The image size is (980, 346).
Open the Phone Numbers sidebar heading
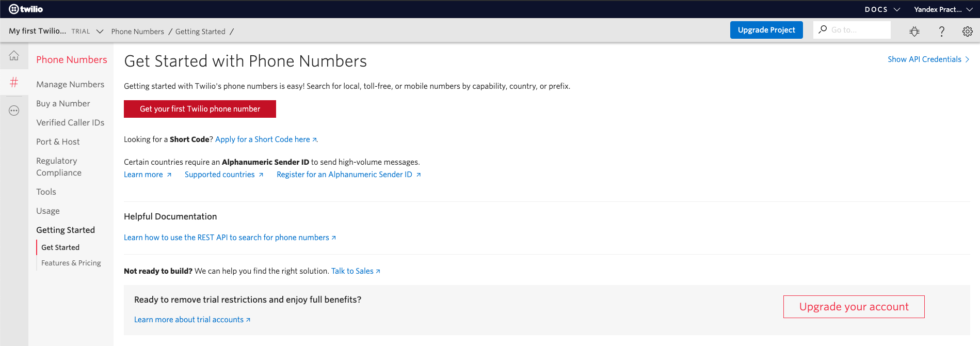(72, 60)
